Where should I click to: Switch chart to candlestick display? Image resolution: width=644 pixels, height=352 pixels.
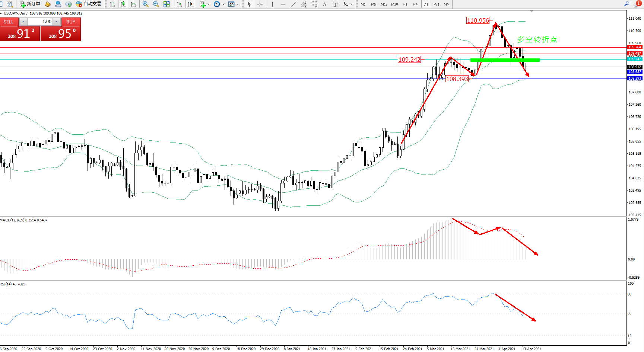click(x=123, y=4)
